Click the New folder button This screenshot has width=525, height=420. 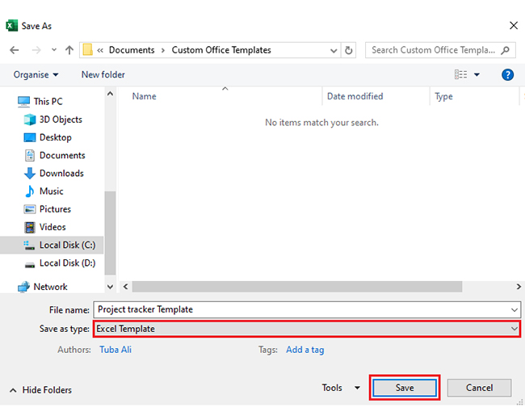[x=103, y=74]
